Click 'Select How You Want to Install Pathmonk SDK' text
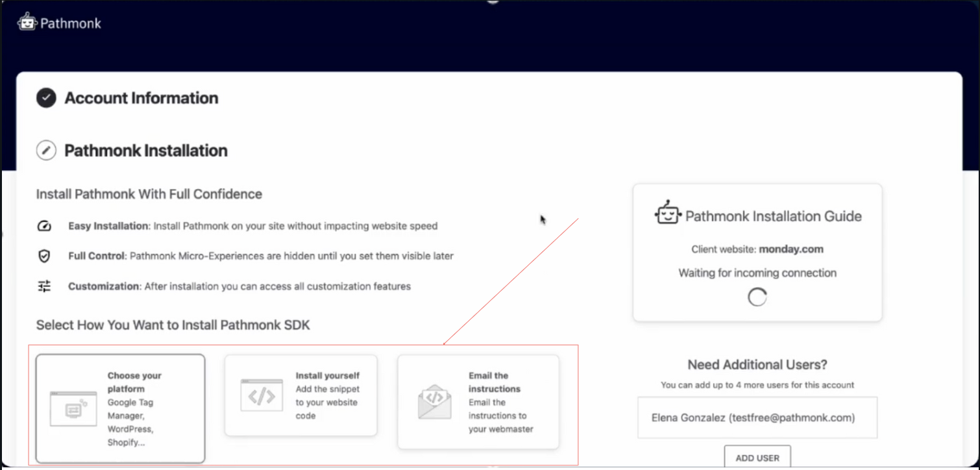The width and height of the screenshot is (980, 470). pyautogui.click(x=173, y=325)
